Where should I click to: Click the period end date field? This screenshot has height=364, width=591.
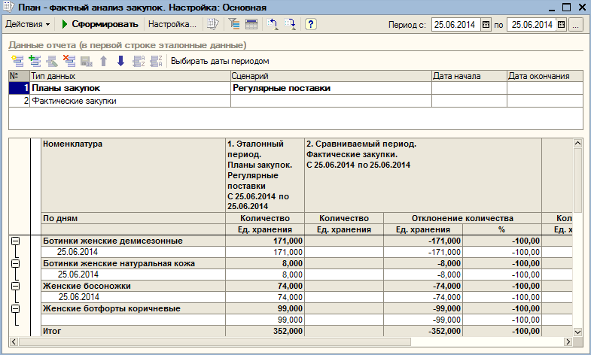532,25
